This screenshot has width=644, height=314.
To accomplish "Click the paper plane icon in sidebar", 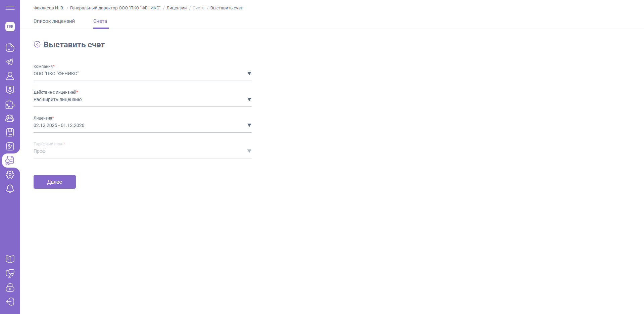I will tap(10, 62).
